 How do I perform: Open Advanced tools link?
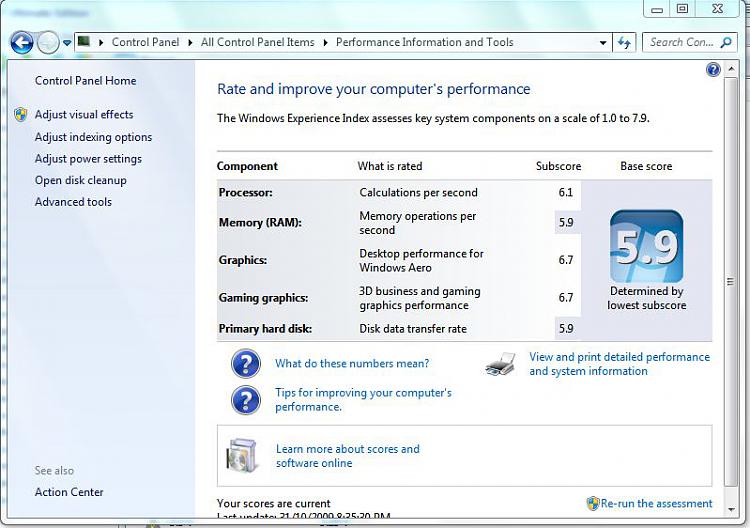(x=73, y=202)
